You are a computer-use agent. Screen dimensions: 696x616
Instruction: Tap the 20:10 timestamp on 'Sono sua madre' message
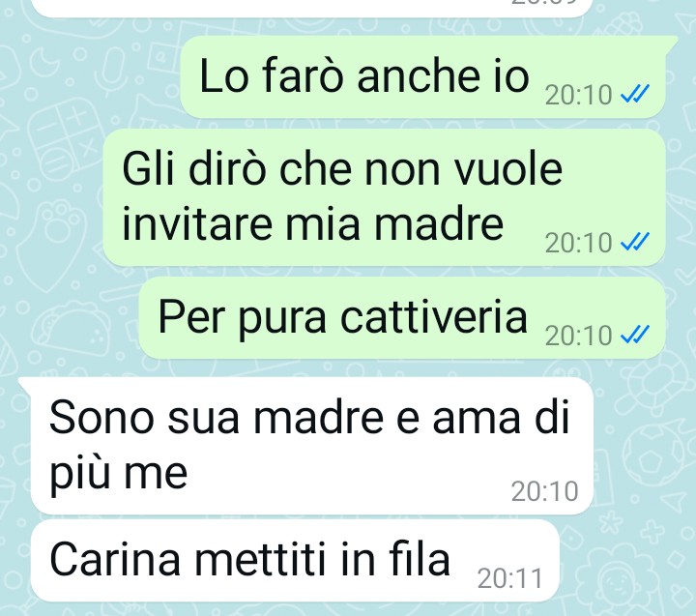point(544,491)
